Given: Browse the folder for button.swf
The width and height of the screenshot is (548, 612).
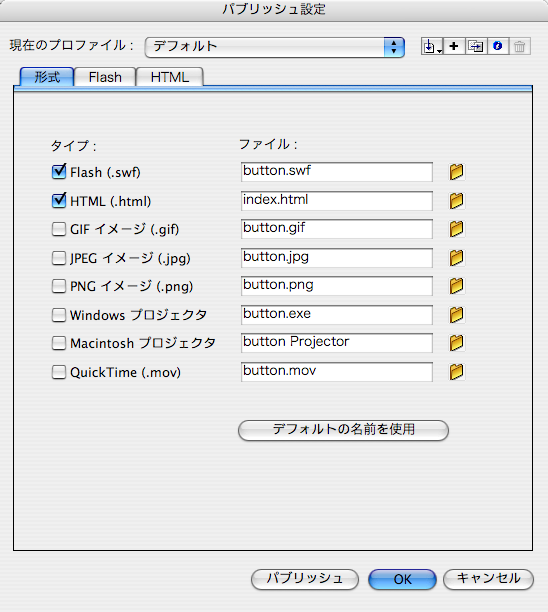Looking at the screenshot, I should tap(456, 172).
